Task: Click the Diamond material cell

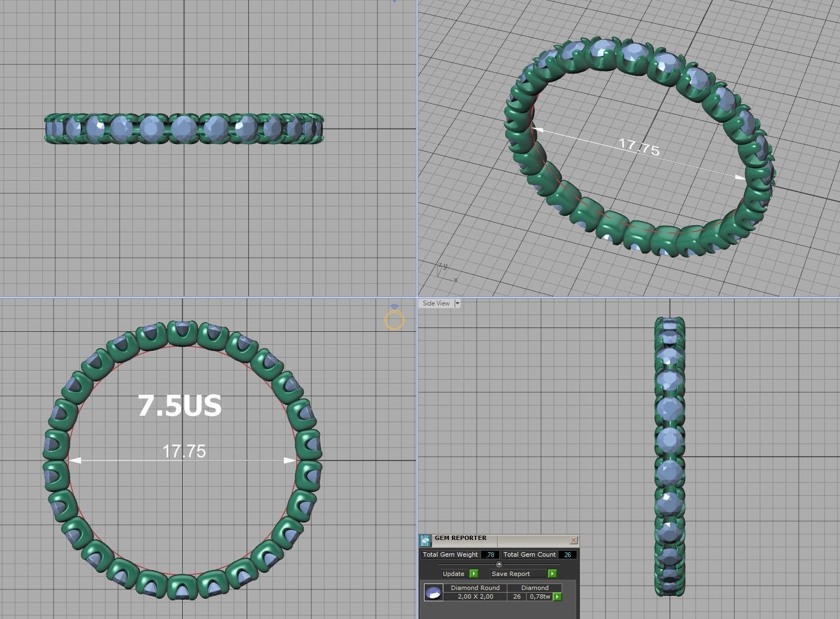Action: coord(535,588)
